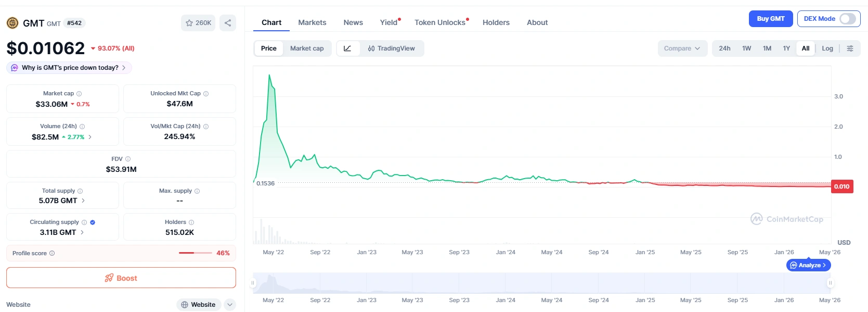
Task: Click the Profile score info icon
Action: tap(52, 253)
